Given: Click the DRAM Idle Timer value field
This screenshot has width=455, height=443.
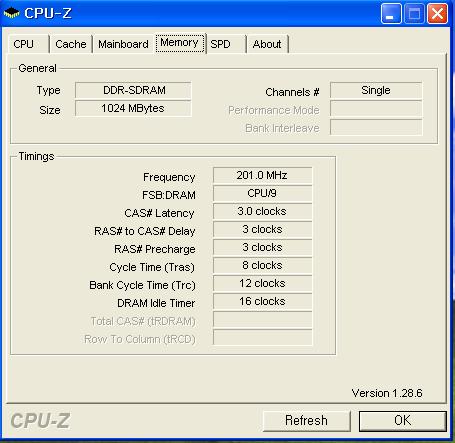Looking at the screenshot, I should 262,302.
